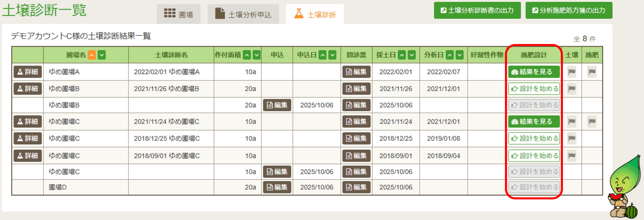Sort 作付面積 column ascending
This screenshot has height=220, width=644.
click(x=247, y=55)
